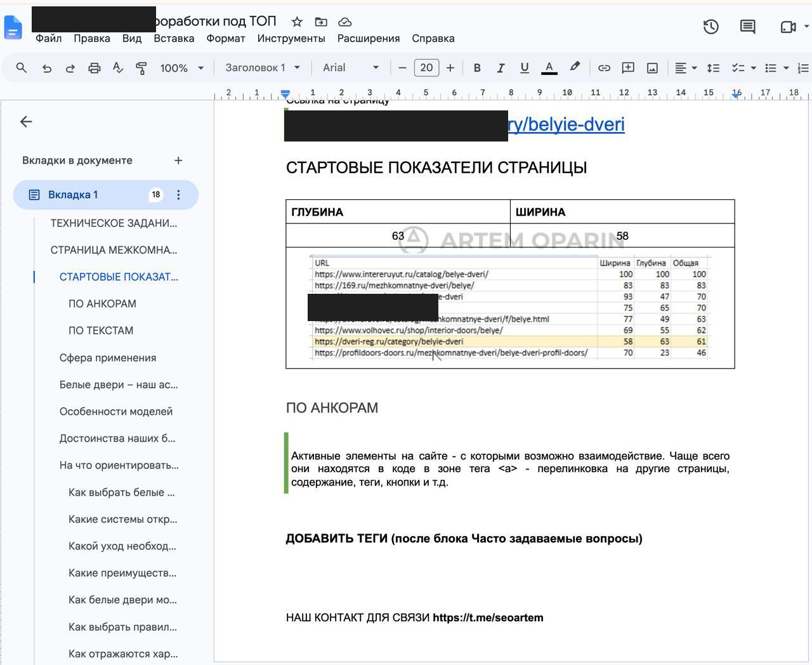
Task: Collapse the 18 headings badge
Action: tap(155, 195)
